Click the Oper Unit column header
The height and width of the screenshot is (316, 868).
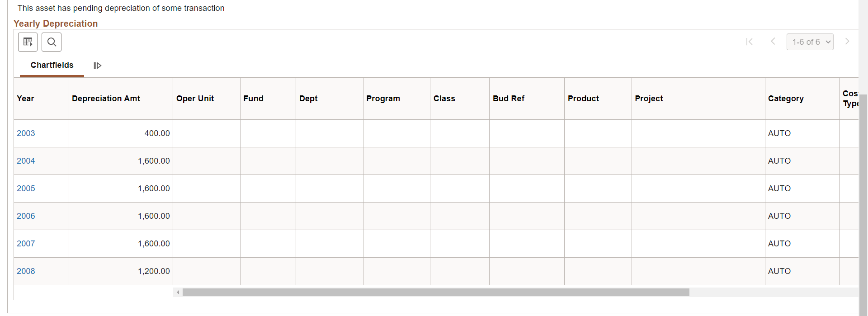point(195,98)
